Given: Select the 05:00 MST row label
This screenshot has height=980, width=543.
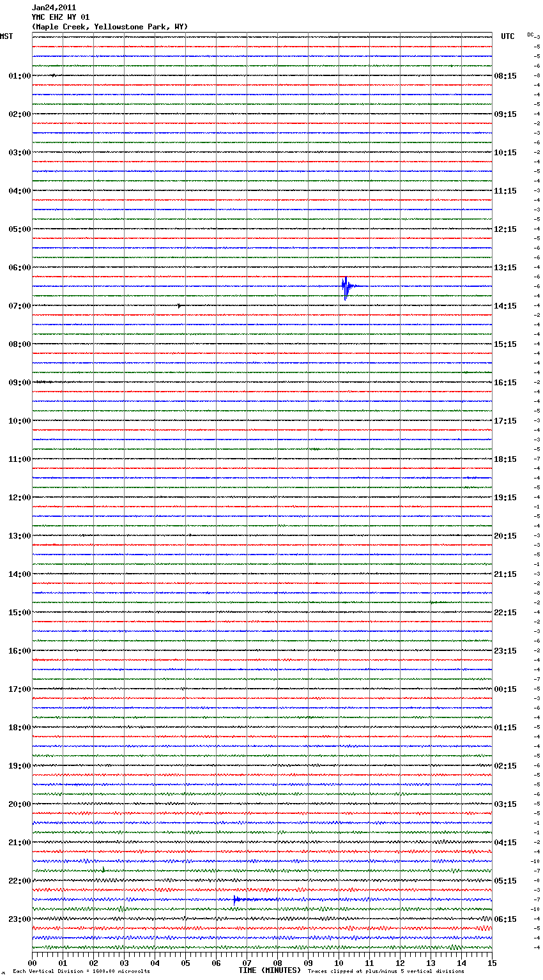Looking at the screenshot, I should [x=19, y=229].
